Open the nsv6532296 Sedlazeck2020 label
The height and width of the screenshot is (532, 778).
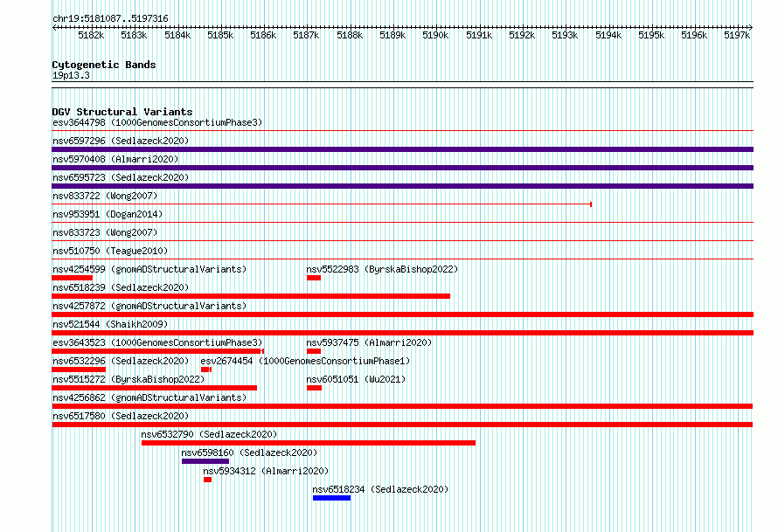pyautogui.click(x=121, y=361)
